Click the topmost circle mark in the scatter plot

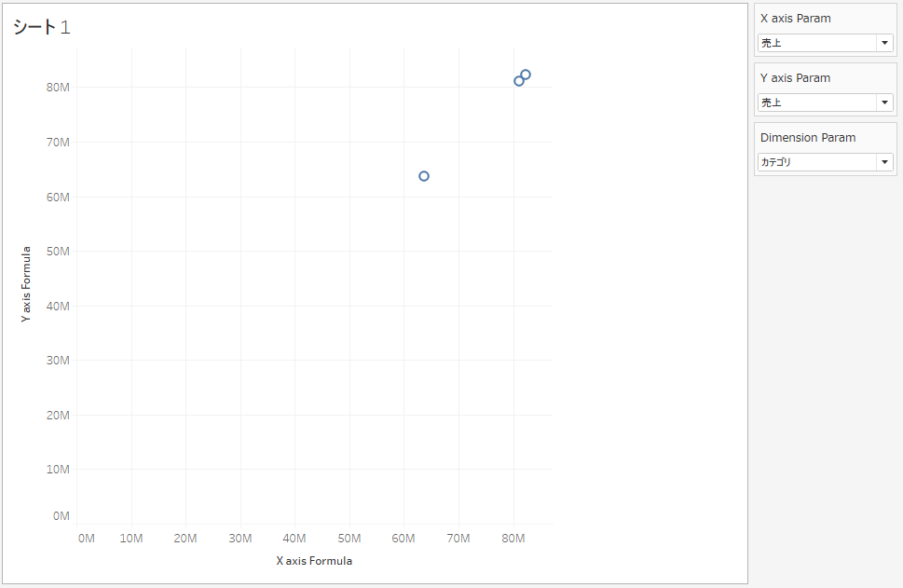tap(526, 75)
